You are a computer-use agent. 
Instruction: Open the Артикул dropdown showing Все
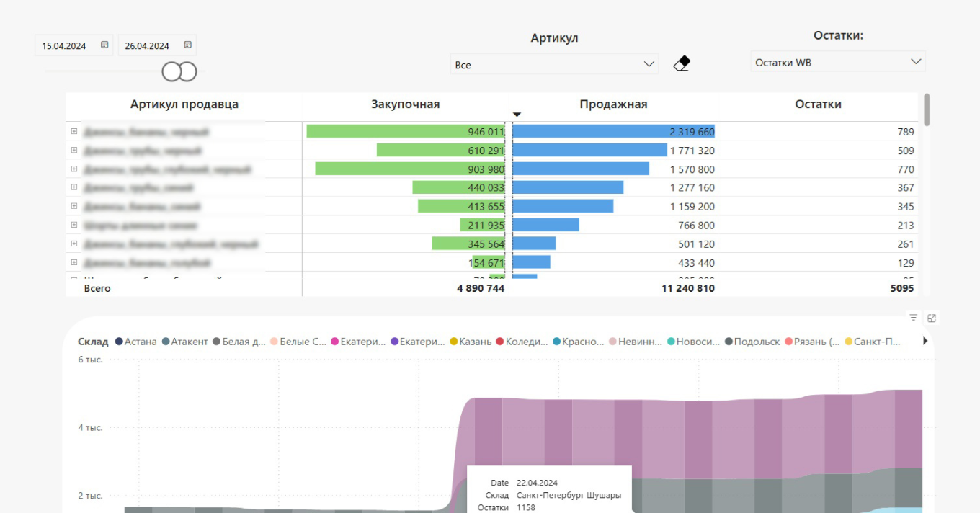click(x=553, y=64)
